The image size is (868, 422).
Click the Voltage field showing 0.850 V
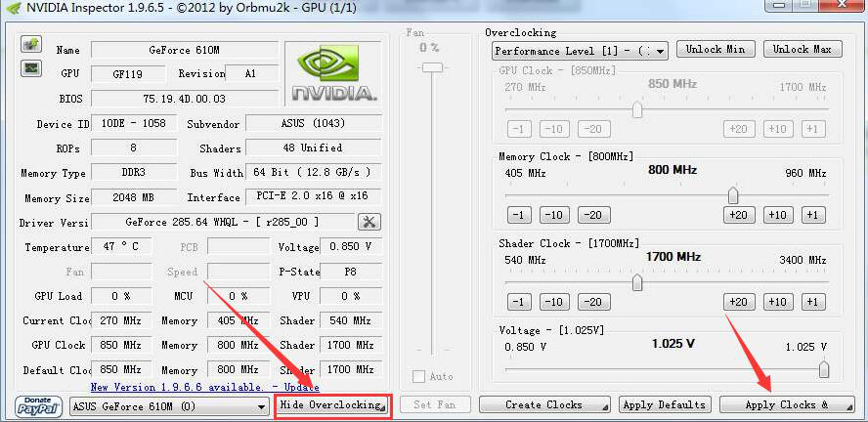(x=350, y=247)
